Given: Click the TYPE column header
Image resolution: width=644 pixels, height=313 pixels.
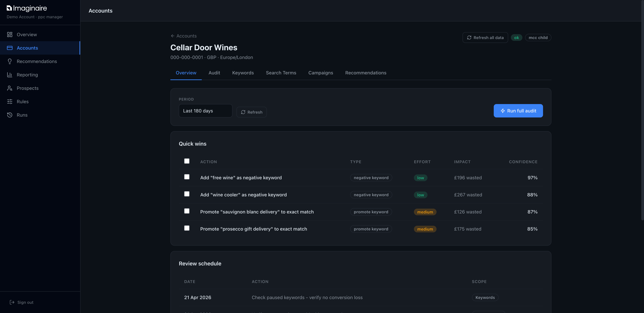Looking at the screenshot, I should tap(356, 162).
